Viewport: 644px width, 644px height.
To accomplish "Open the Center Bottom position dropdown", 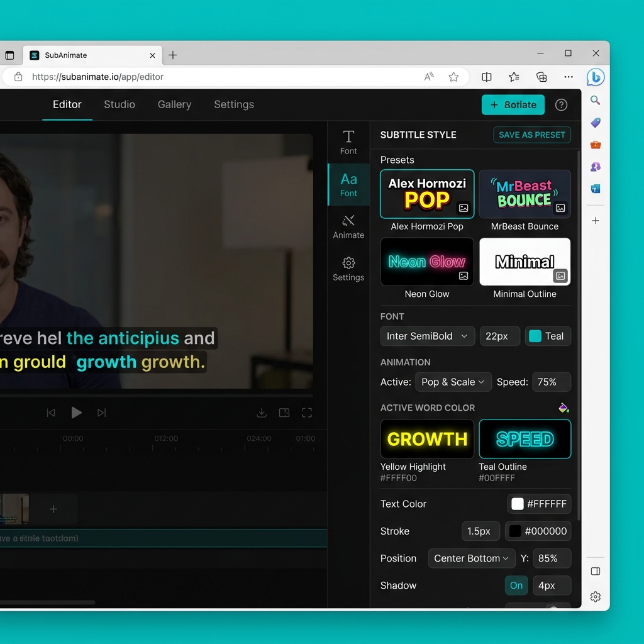I will pos(472,558).
